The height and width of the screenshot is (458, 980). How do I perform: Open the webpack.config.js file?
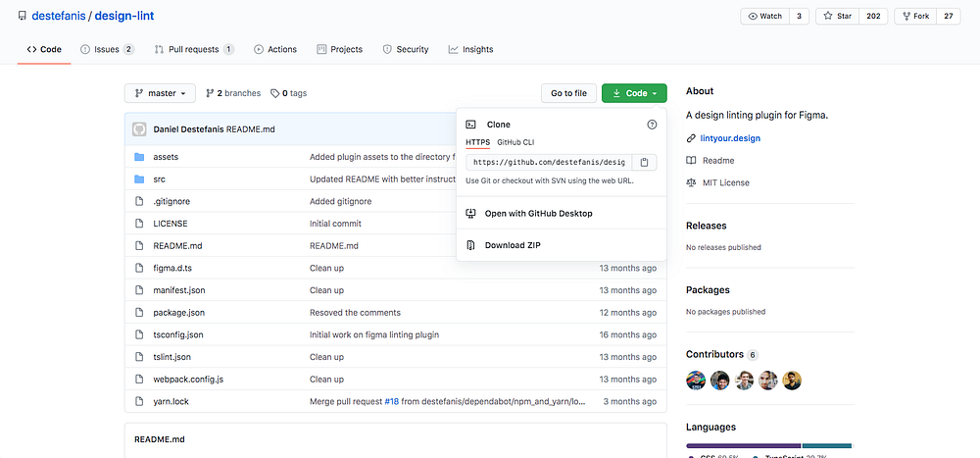188,380
